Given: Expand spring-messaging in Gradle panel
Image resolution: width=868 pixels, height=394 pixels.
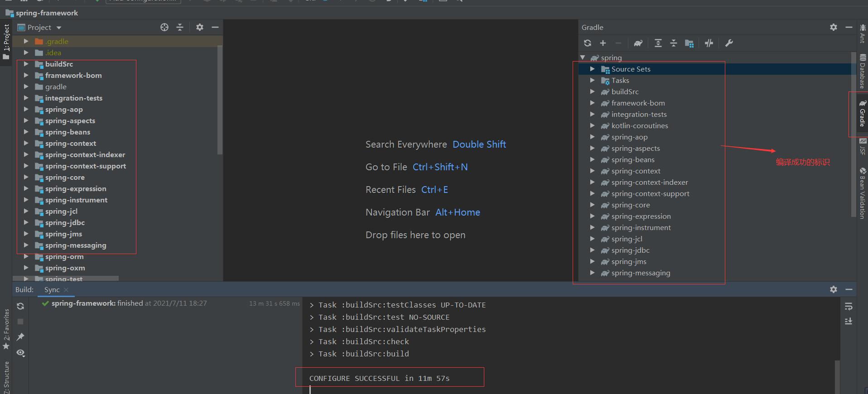Looking at the screenshot, I should (x=593, y=273).
